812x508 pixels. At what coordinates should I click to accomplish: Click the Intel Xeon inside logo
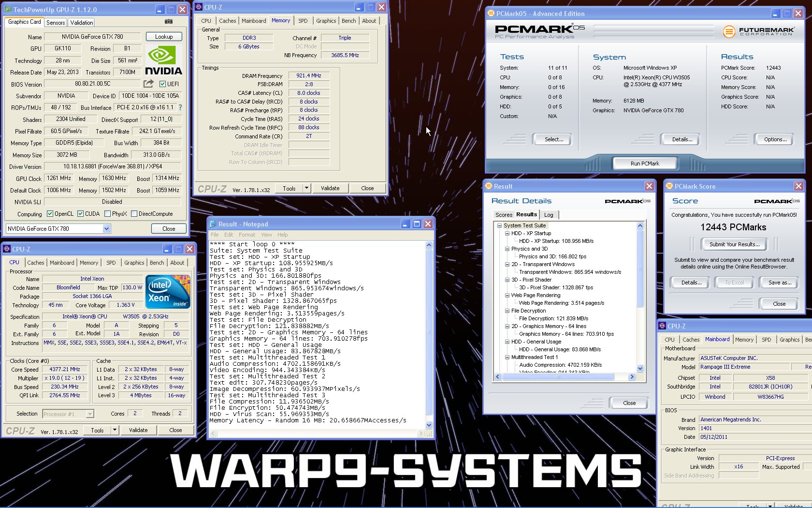(168, 291)
